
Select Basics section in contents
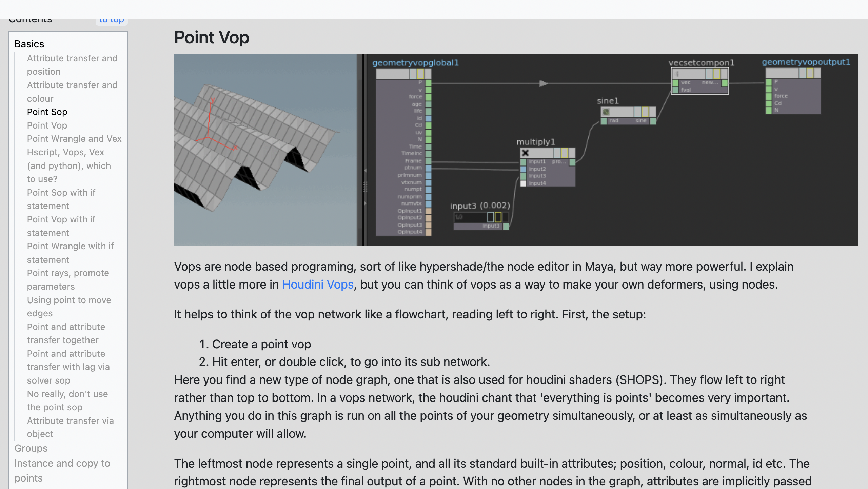[x=29, y=44]
